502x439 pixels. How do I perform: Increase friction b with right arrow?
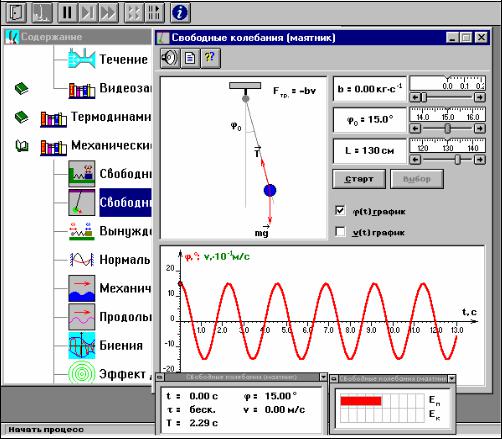point(479,97)
